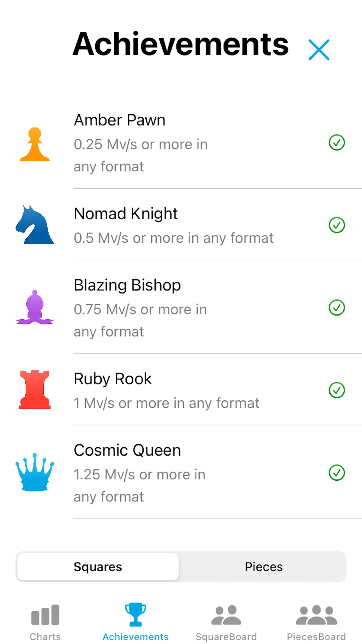
Task: Select the Squares segment
Action: click(98, 567)
